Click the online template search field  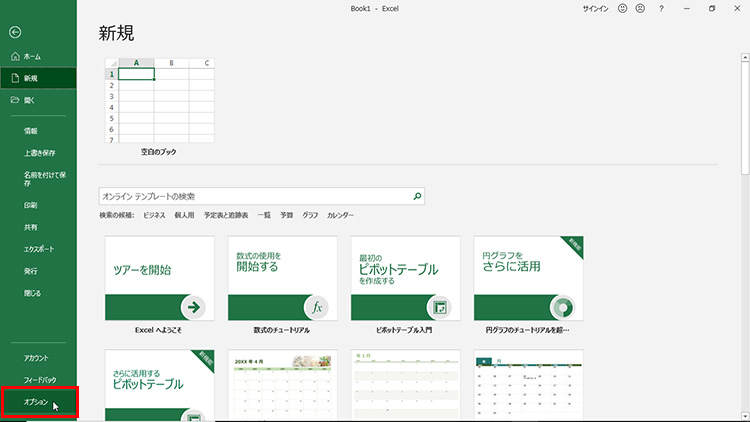(255, 196)
